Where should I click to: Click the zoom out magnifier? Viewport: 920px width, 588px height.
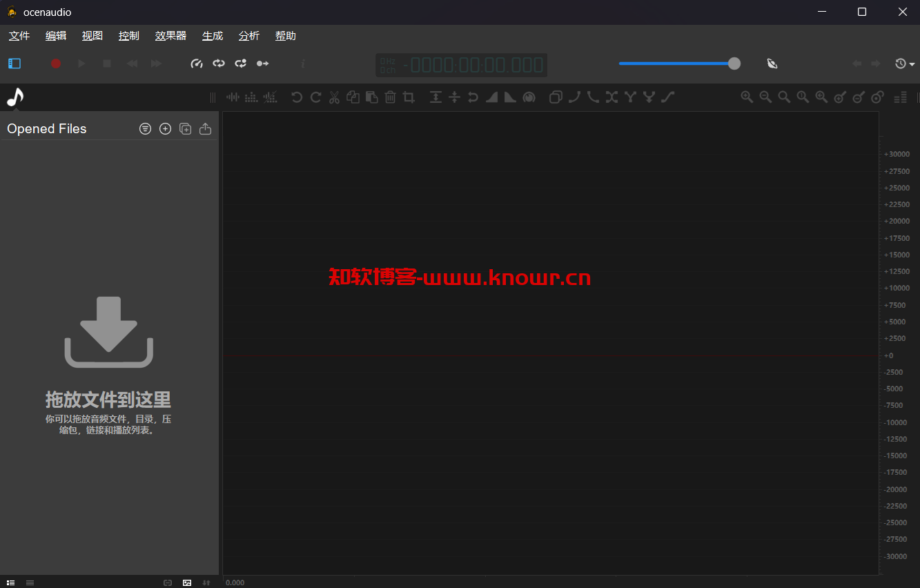point(765,97)
